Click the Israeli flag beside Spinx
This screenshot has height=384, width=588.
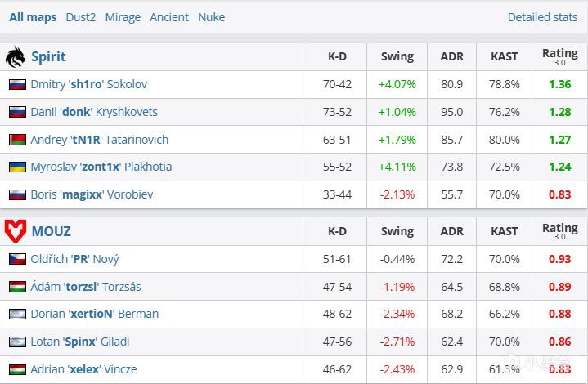[x=17, y=342]
